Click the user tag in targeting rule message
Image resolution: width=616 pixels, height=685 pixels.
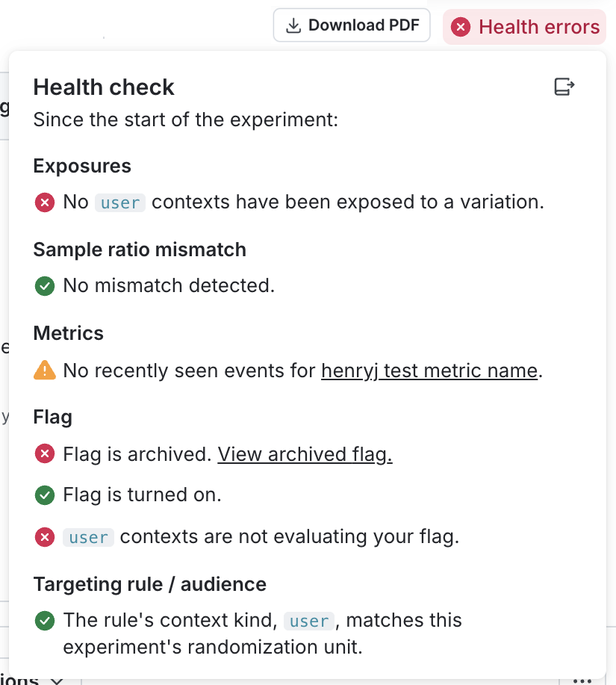[x=308, y=621]
